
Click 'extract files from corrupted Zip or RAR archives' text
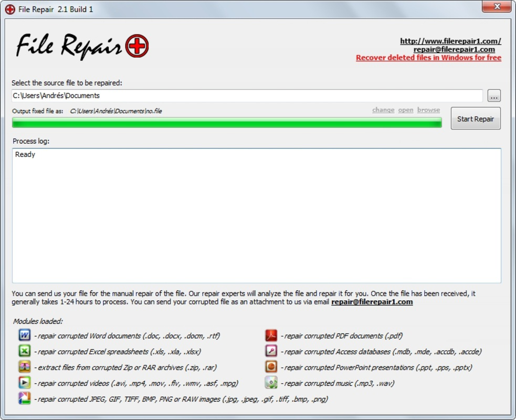(x=125, y=367)
